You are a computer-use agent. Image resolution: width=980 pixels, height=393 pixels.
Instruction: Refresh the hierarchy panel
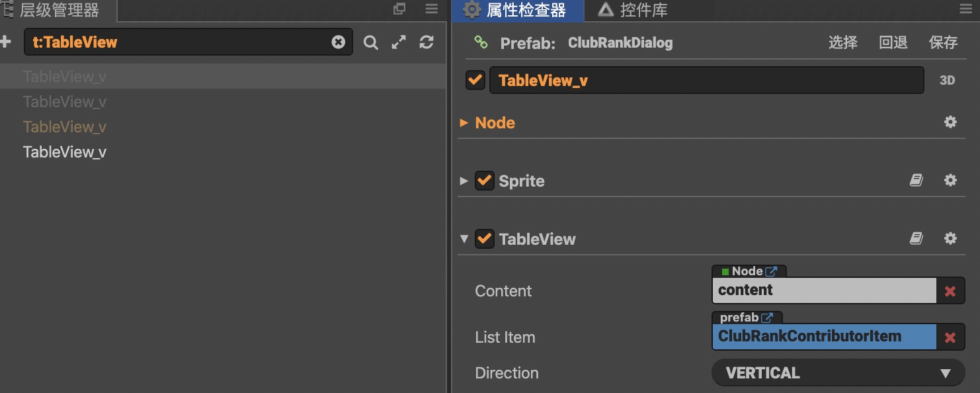click(x=427, y=42)
